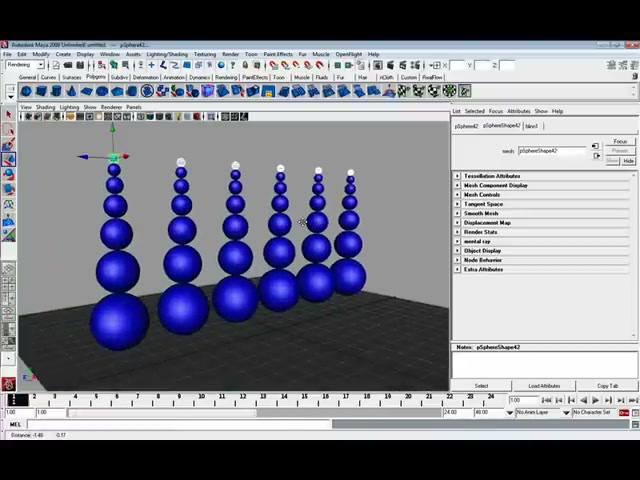Select the arrow Select tool in toolbox
Viewport: 640px width, 480px height.
point(9,115)
